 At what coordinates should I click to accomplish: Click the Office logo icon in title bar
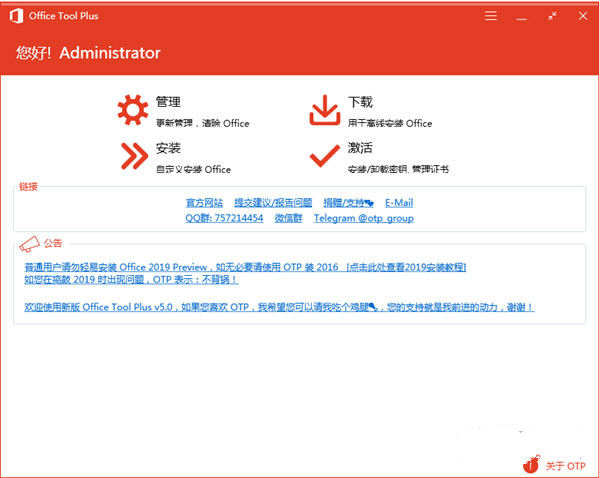16,16
